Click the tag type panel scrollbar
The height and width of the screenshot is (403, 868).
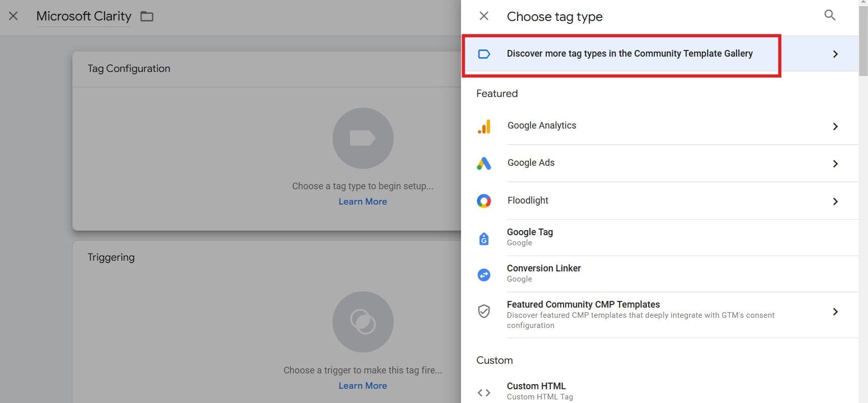click(x=863, y=41)
